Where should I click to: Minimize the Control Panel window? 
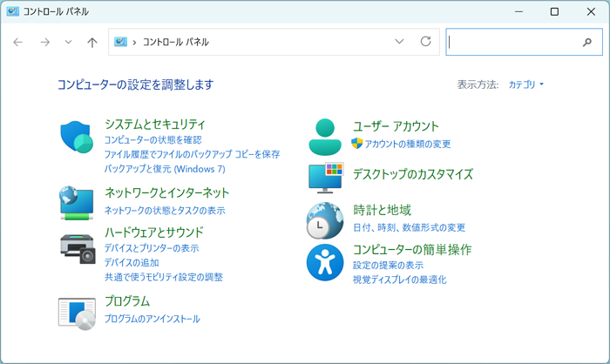point(518,11)
